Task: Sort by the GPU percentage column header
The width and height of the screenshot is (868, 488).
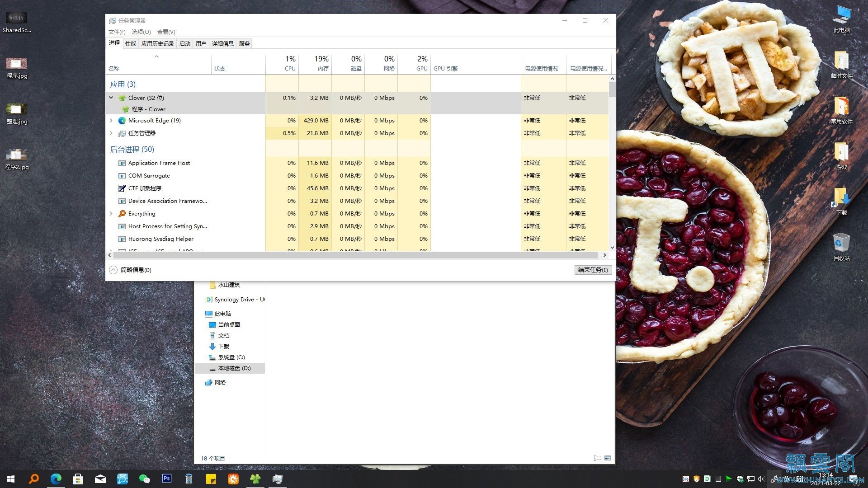Action: tap(414, 64)
